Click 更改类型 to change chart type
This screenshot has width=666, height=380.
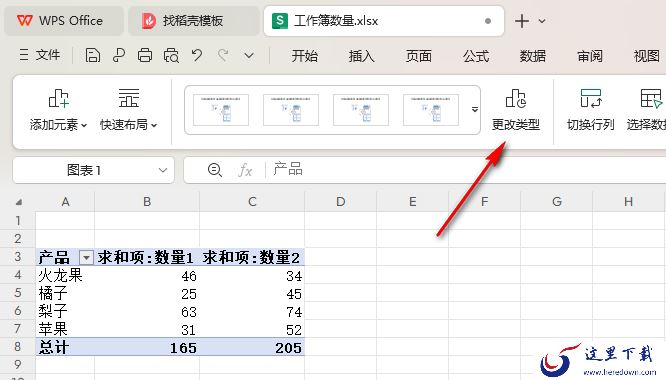pyautogui.click(x=516, y=110)
